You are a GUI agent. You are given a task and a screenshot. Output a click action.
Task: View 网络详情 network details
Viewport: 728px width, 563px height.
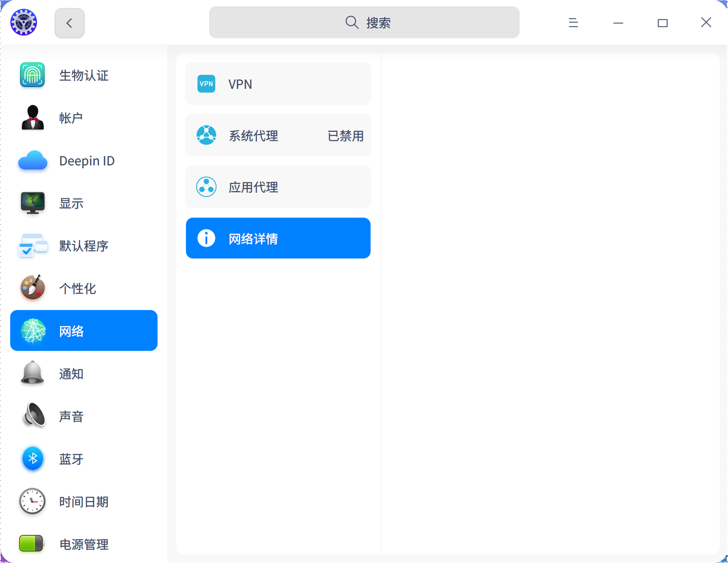[x=278, y=238]
